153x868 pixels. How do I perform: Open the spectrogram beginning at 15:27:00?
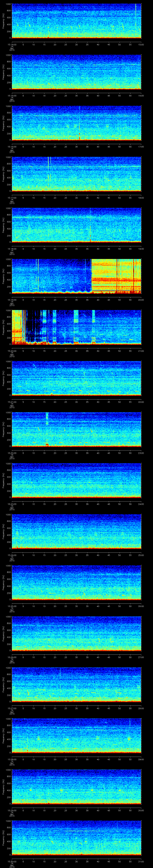[77, 685]
